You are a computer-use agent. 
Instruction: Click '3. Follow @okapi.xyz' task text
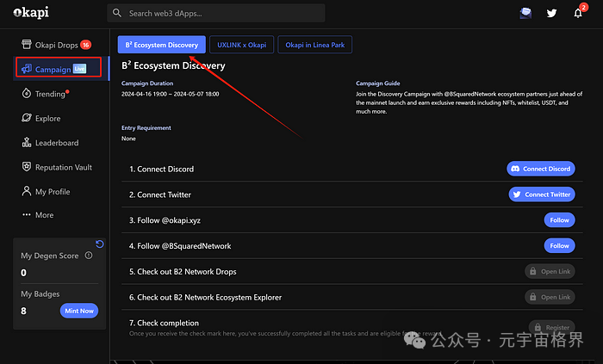coord(165,220)
